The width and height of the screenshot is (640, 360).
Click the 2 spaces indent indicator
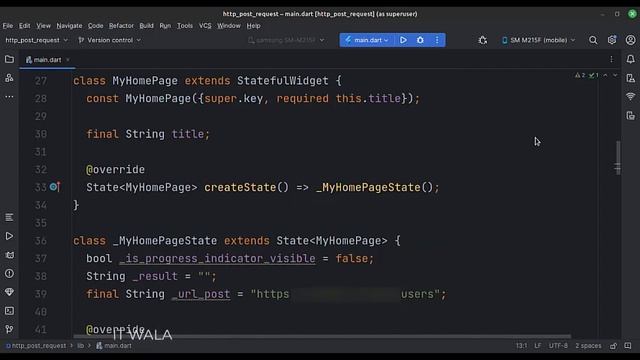pos(588,346)
